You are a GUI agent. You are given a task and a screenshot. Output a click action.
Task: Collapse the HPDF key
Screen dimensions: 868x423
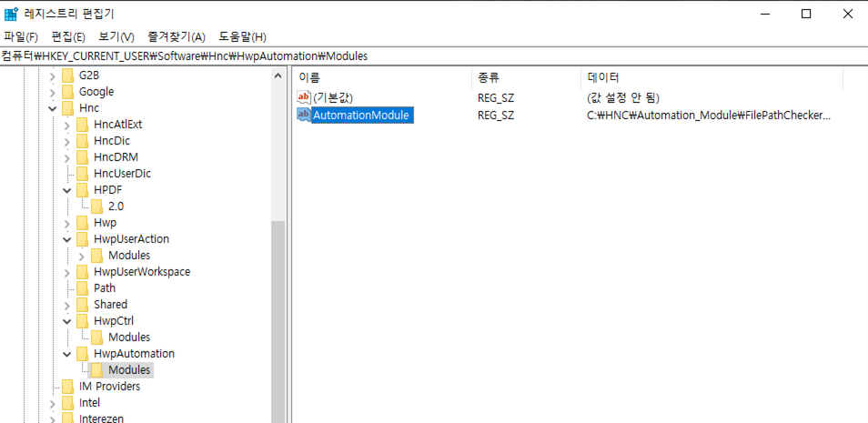tap(67, 190)
